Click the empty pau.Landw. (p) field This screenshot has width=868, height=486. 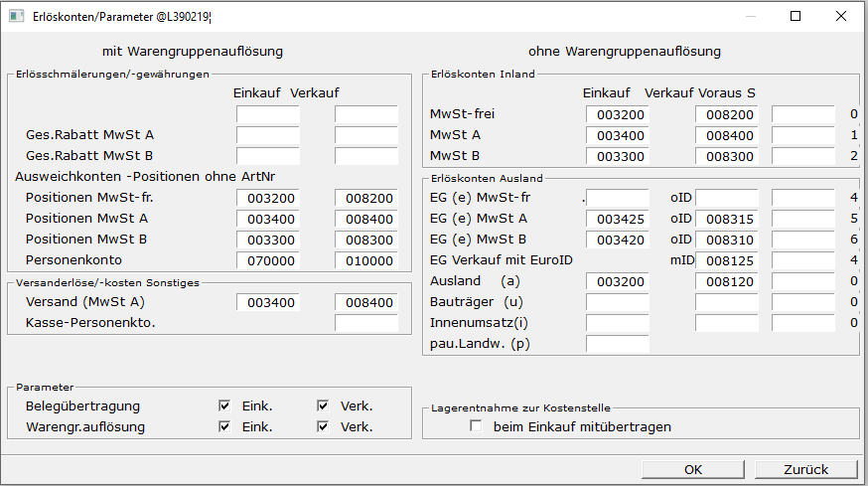pos(617,344)
